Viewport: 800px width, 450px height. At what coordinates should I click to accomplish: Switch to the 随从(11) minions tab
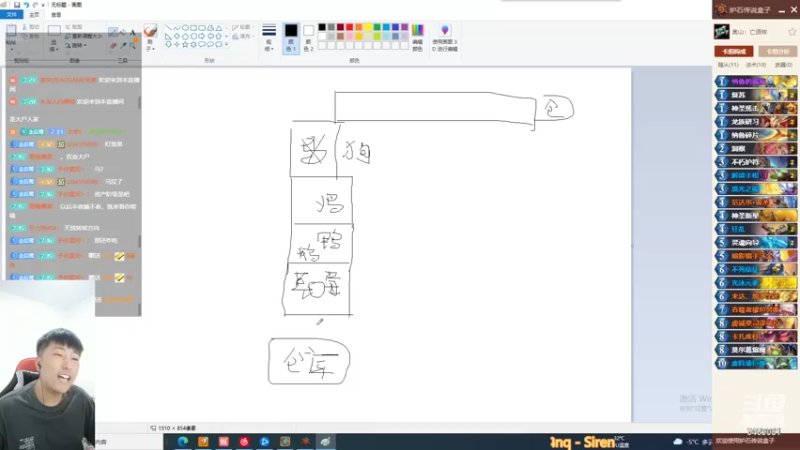(x=728, y=65)
